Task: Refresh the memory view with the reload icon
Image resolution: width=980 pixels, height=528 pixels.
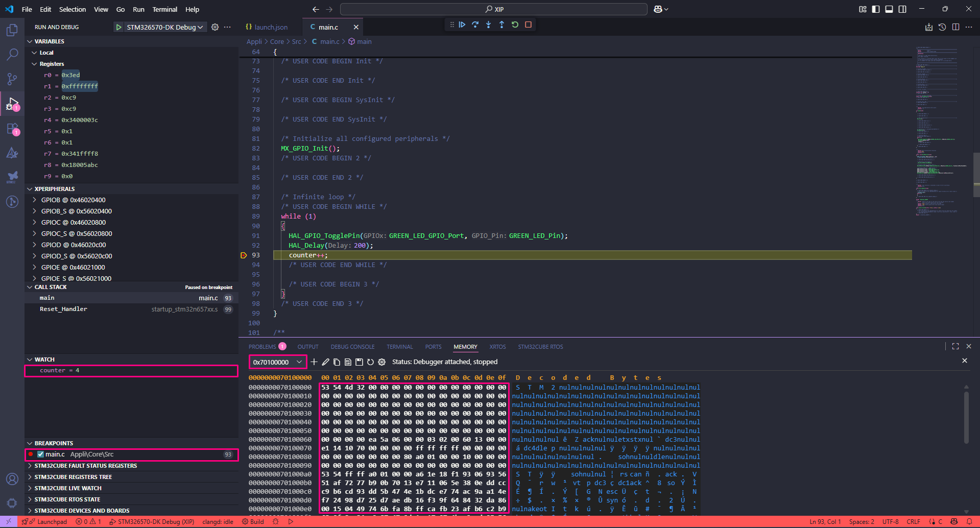Action: pyautogui.click(x=370, y=362)
